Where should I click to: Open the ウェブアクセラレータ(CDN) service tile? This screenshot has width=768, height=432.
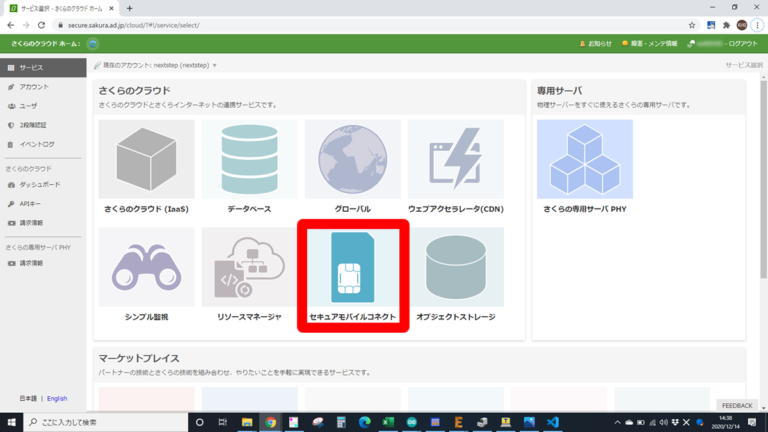(456, 167)
